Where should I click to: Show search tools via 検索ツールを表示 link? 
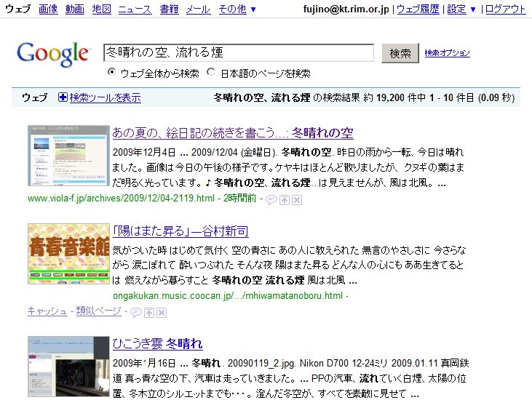pyautogui.click(x=106, y=97)
